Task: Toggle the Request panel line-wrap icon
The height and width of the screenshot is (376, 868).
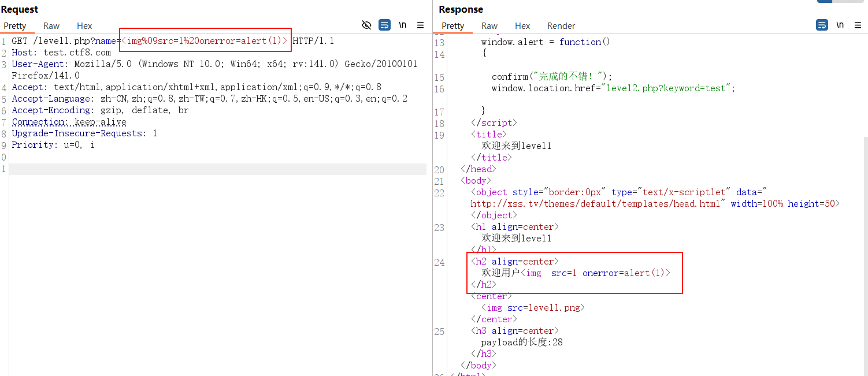Action: click(x=384, y=25)
